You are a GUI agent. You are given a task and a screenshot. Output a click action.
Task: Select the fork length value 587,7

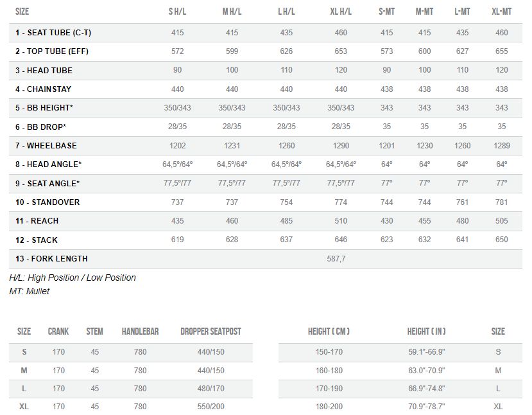[336, 259]
